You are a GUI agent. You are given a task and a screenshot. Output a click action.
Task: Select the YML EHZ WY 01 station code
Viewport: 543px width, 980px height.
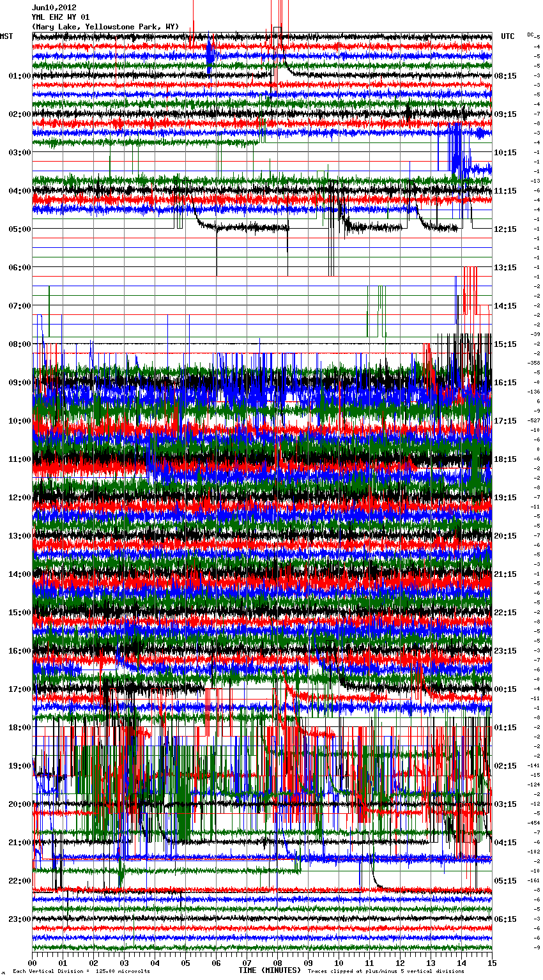61,17
